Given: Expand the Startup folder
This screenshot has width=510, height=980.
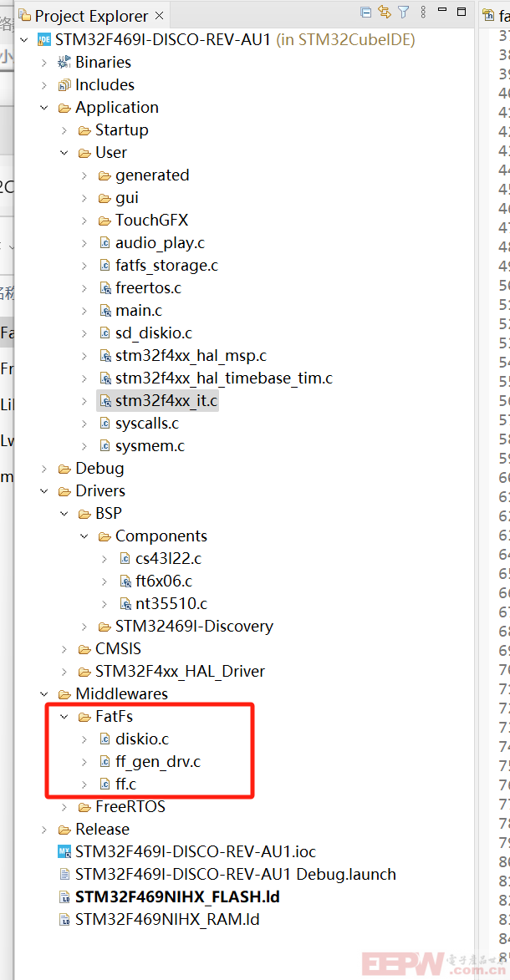Looking at the screenshot, I should coord(64,130).
